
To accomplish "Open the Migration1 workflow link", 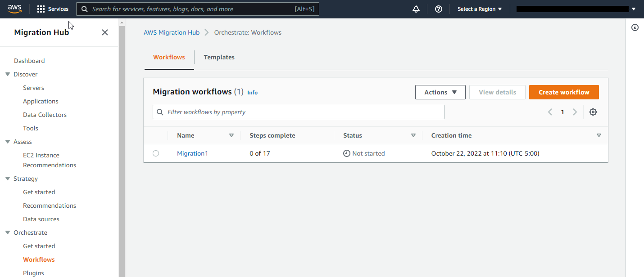I will click(192, 153).
